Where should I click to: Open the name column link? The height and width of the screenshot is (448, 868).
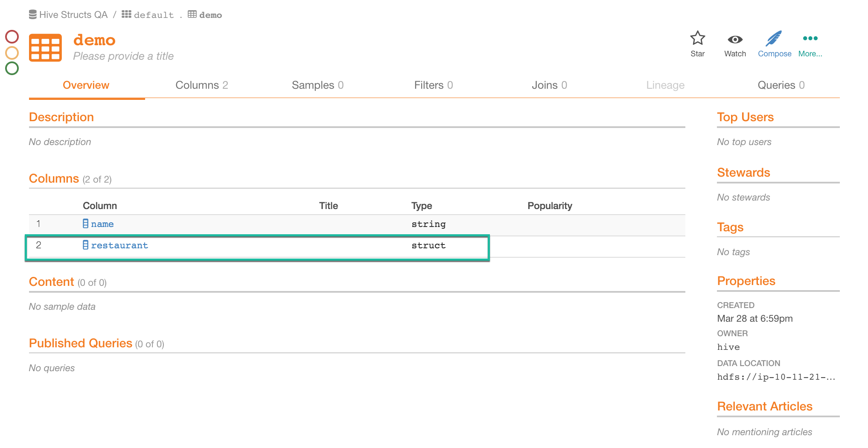coord(102,224)
